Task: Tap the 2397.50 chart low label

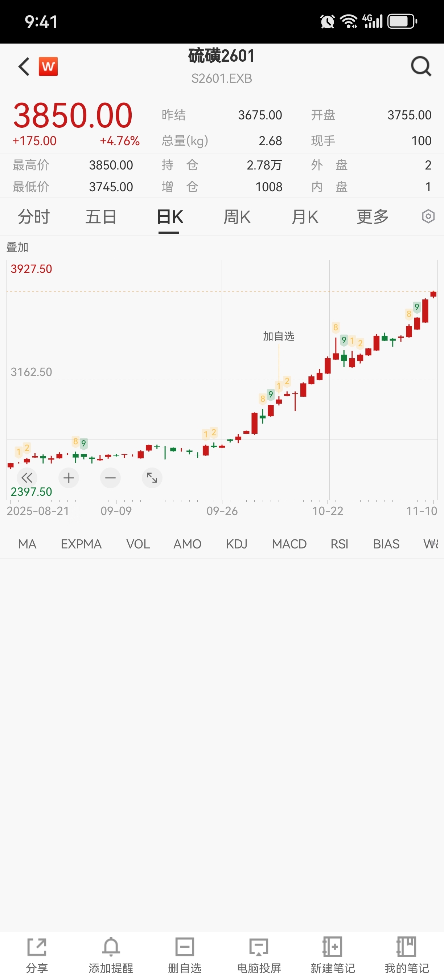Action: 31,491
